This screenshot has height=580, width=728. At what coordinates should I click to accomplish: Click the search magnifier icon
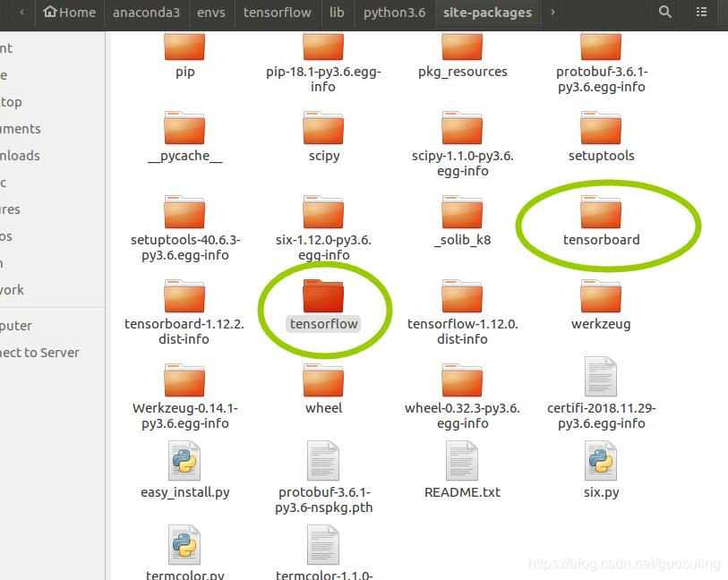tap(664, 12)
